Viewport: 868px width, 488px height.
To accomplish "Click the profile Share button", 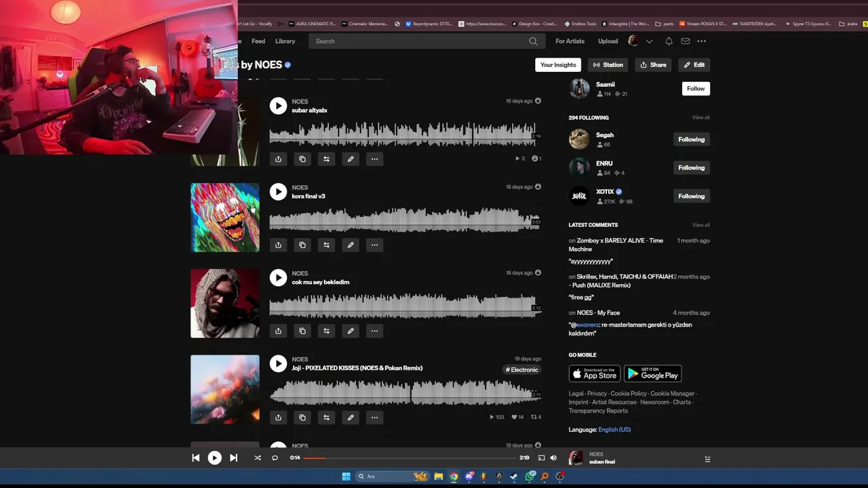I will tap(653, 65).
